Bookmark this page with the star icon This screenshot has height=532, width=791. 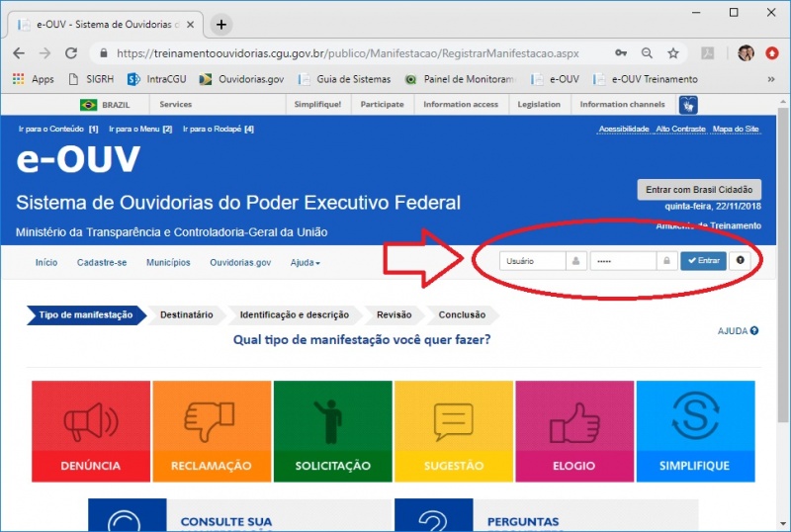(x=673, y=53)
